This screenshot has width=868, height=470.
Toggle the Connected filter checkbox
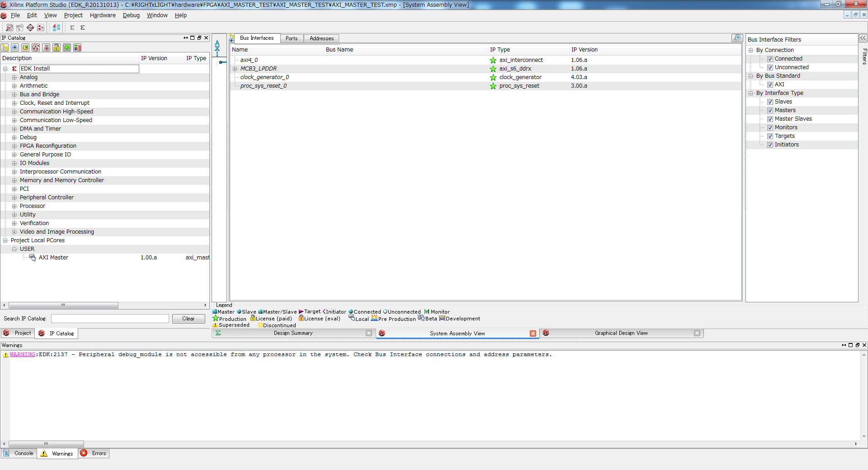tap(770, 59)
